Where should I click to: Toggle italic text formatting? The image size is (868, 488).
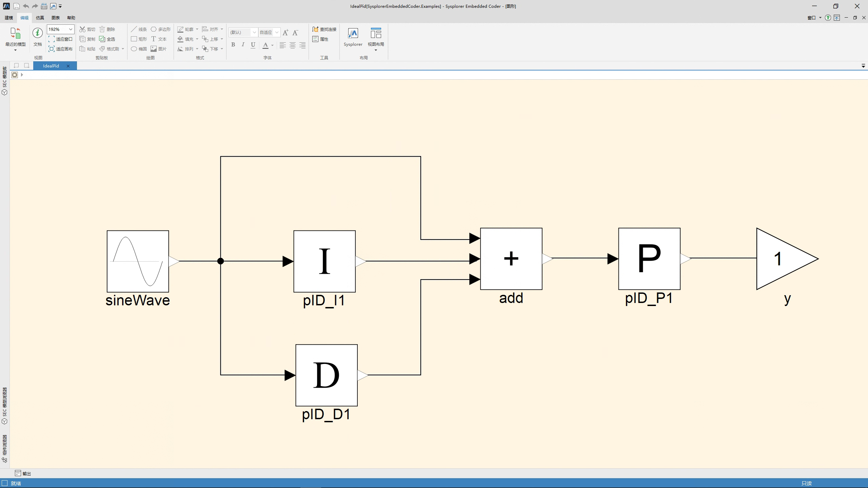[x=243, y=45]
